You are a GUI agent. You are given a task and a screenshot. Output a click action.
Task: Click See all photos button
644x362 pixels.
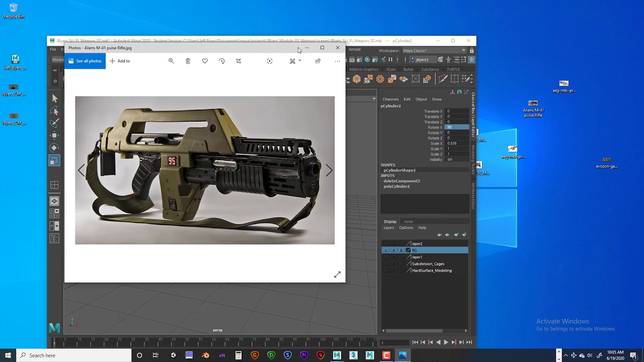click(85, 61)
